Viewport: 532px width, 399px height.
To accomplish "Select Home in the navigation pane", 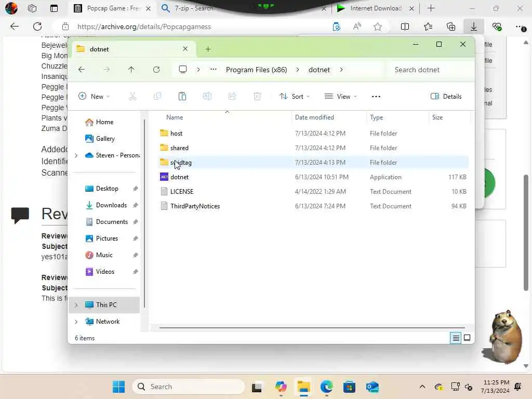I will point(104,122).
